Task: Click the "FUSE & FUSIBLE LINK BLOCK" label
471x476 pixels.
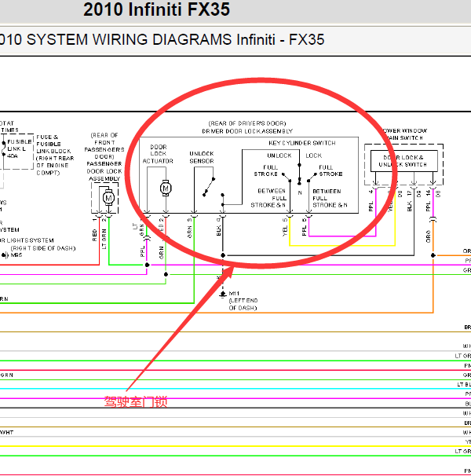Action: point(53,145)
